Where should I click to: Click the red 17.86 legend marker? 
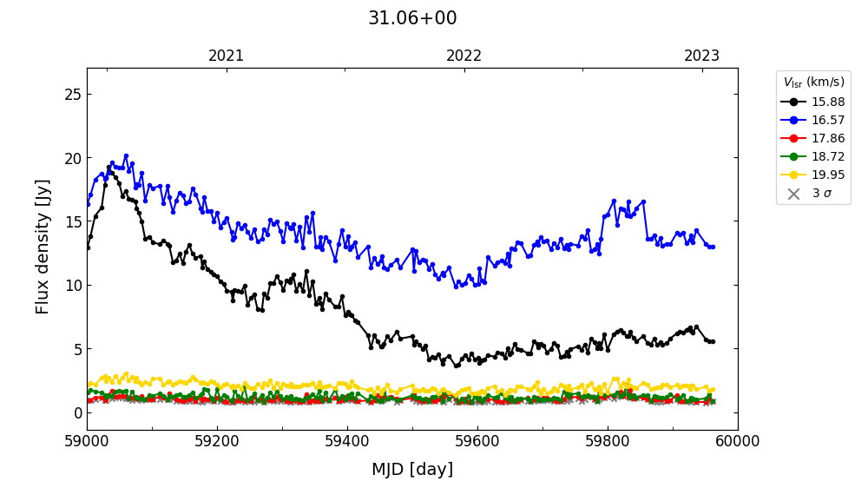point(793,138)
